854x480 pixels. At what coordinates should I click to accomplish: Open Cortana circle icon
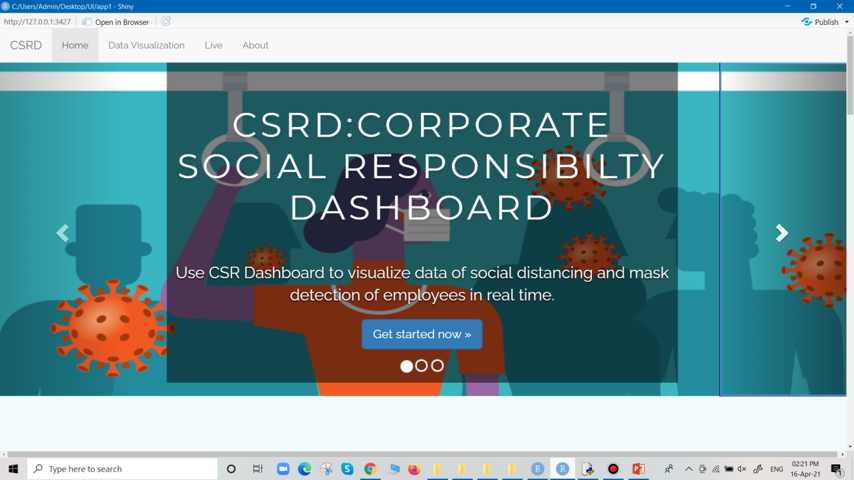point(231,469)
